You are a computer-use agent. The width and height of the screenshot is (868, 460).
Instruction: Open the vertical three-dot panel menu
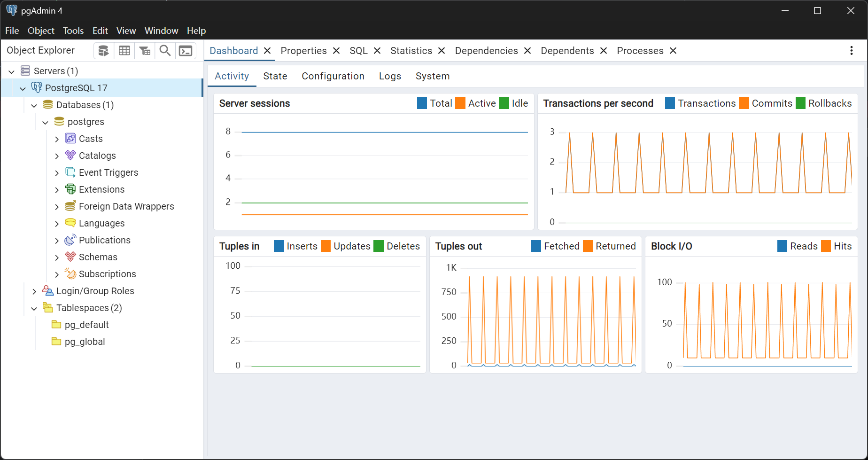click(x=852, y=51)
